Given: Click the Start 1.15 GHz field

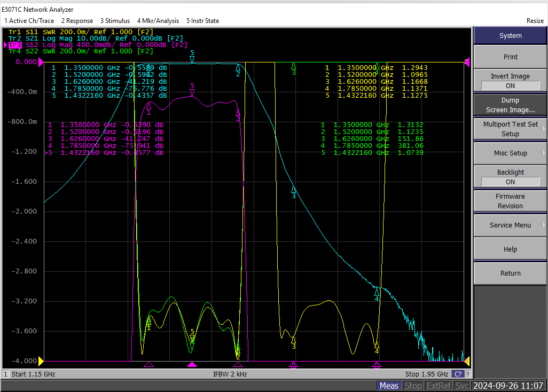Looking at the screenshot, I should click(34, 374).
